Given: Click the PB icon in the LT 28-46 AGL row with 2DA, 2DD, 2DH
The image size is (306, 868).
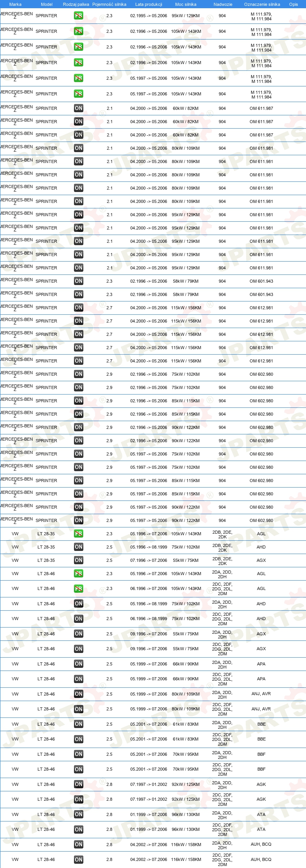Looking at the screenshot, I should pos(78,574).
